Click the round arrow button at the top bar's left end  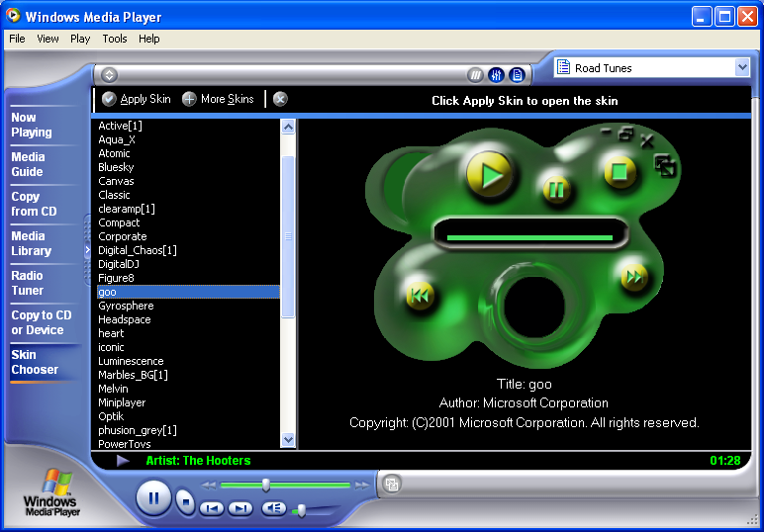pos(110,75)
